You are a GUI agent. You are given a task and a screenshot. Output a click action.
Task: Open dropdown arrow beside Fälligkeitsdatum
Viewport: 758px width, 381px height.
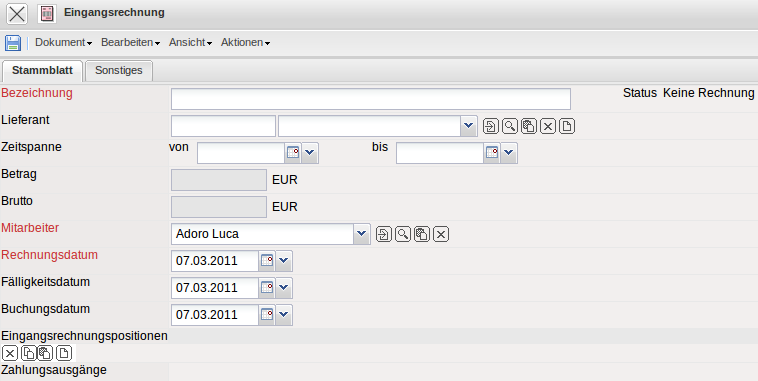tap(284, 288)
